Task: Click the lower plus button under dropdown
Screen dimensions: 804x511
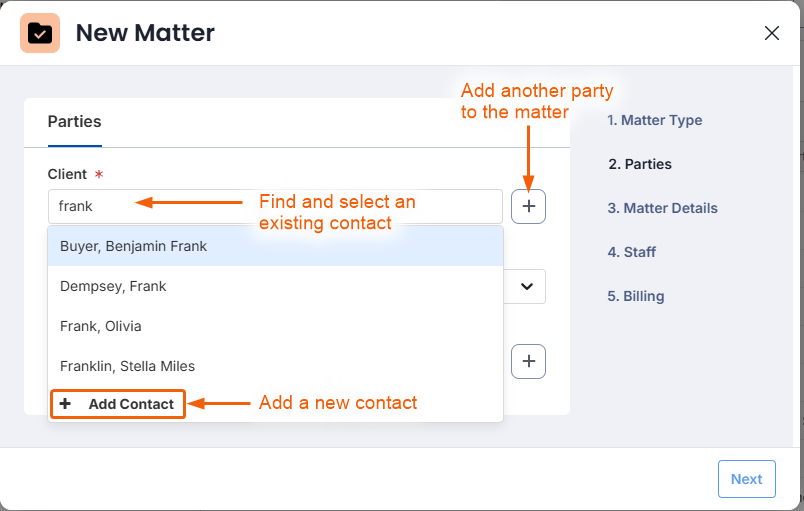Action: (x=528, y=361)
